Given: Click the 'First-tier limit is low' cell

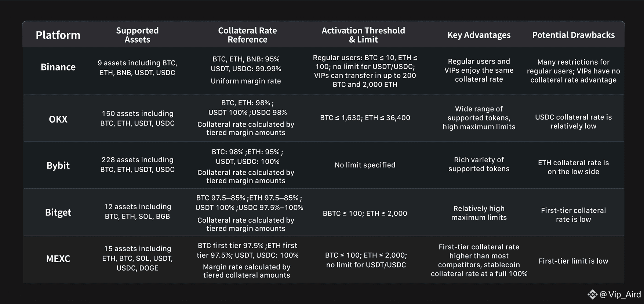Looking at the screenshot, I should pyautogui.click(x=574, y=261).
